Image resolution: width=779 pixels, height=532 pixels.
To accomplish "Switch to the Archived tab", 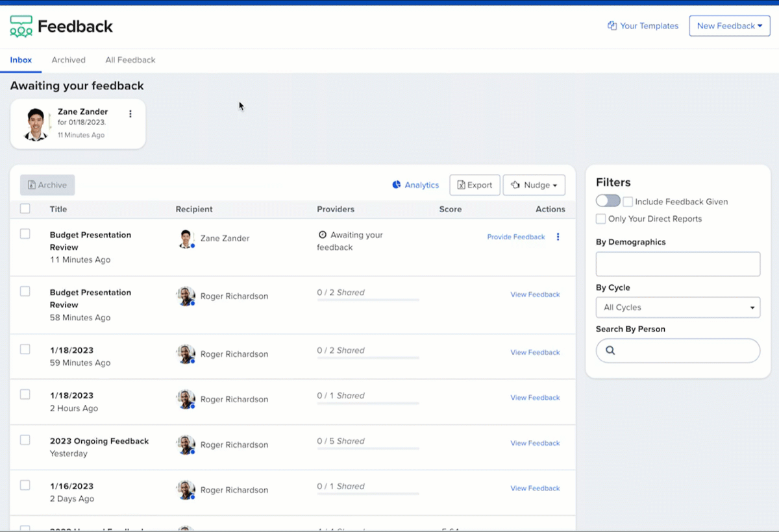I will (68, 60).
